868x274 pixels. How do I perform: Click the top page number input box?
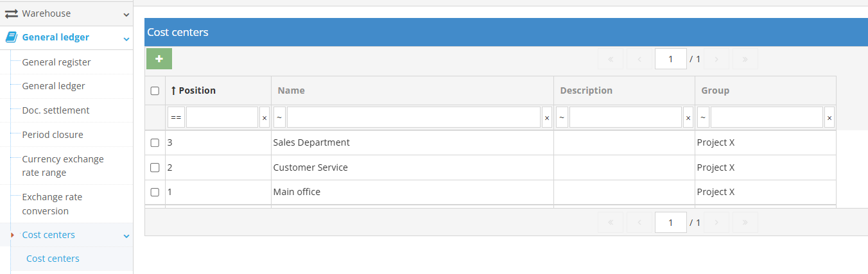[x=670, y=59]
